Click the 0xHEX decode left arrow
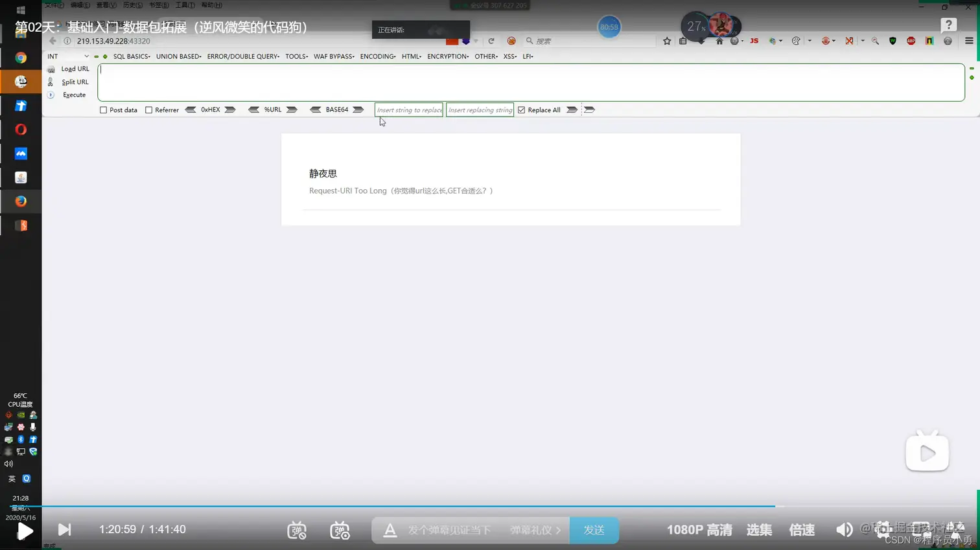This screenshot has width=980, height=550. [191, 109]
